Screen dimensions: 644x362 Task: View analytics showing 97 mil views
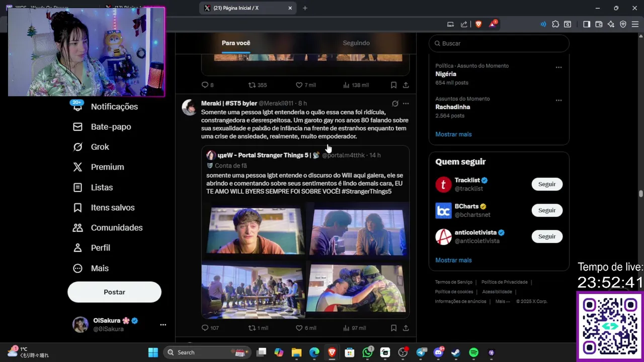coord(354,328)
